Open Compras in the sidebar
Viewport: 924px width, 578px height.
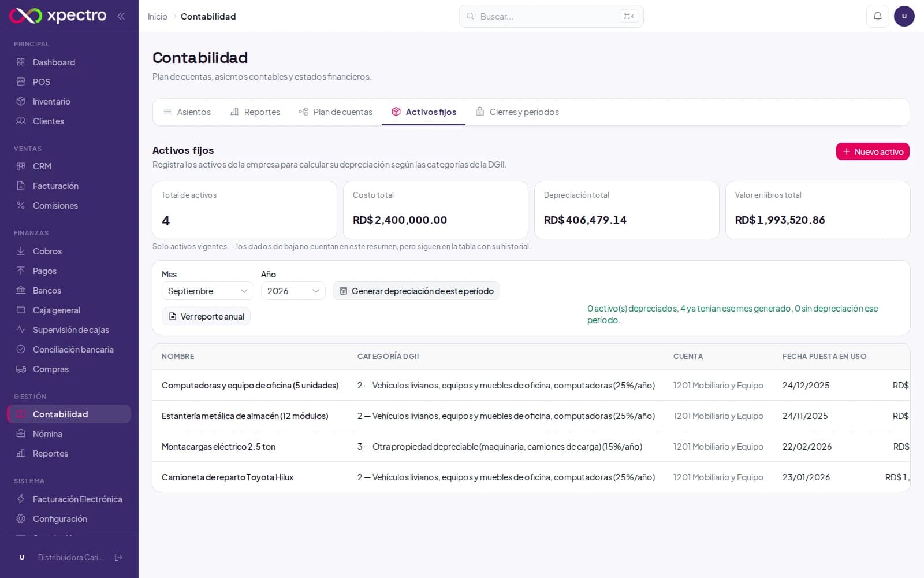69,369
